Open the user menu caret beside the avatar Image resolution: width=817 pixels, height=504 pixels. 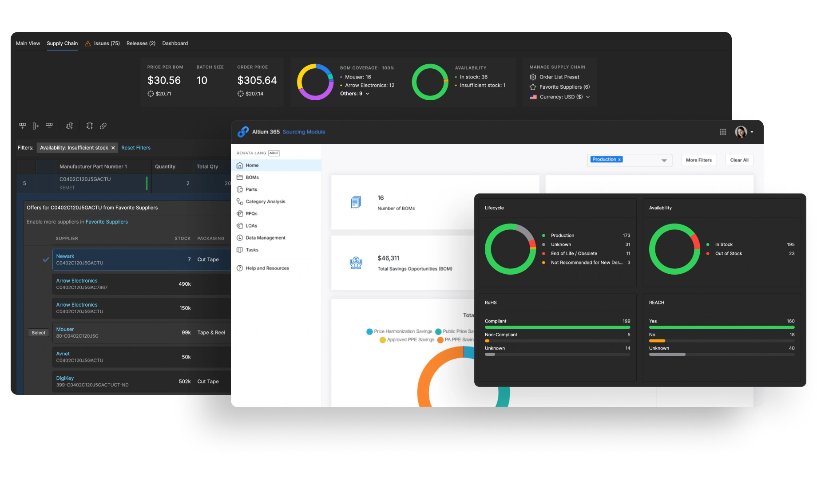[x=752, y=132]
